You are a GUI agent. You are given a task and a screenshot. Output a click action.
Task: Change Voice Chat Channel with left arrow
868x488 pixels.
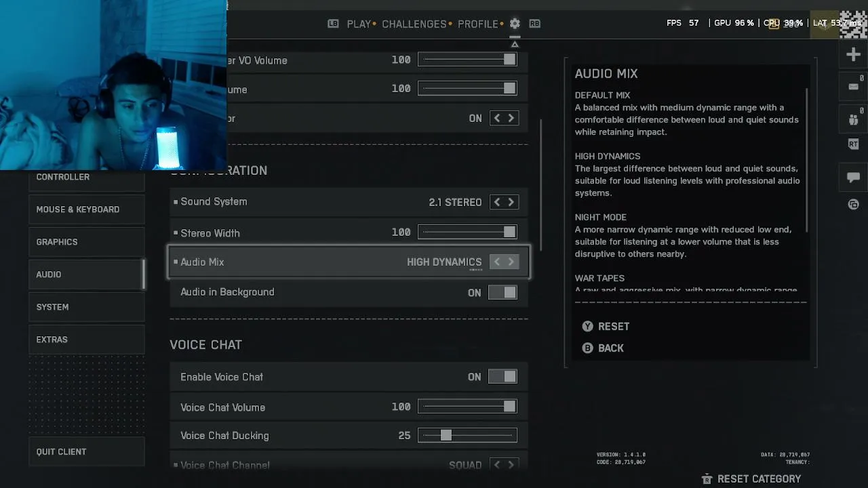point(497,465)
